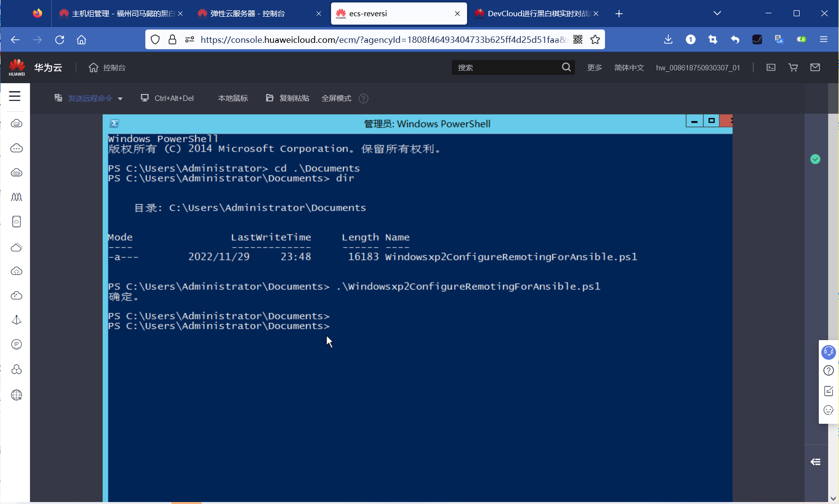Click the page vertical scrollbar down arrow
This screenshot has height=504, width=839.
pyautogui.click(x=833, y=498)
